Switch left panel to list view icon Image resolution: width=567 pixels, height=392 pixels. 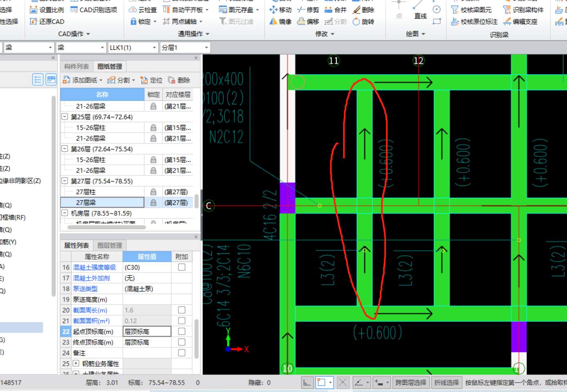pos(38,80)
